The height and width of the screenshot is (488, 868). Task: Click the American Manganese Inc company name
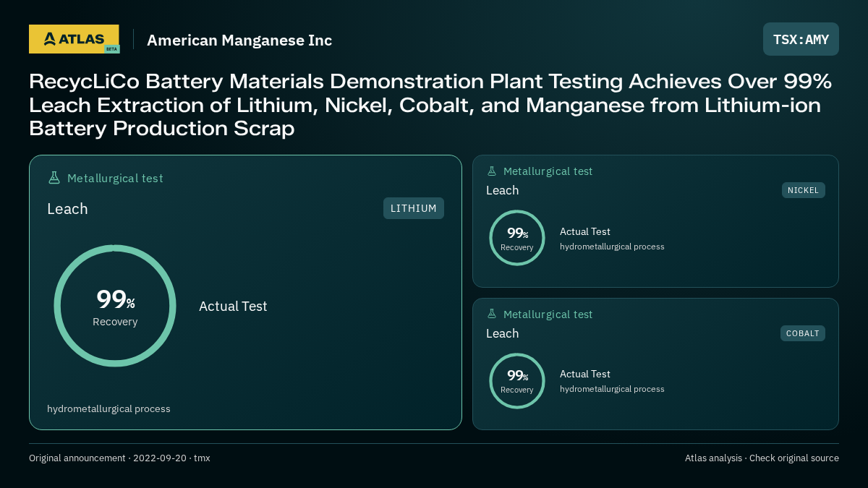tap(239, 40)
